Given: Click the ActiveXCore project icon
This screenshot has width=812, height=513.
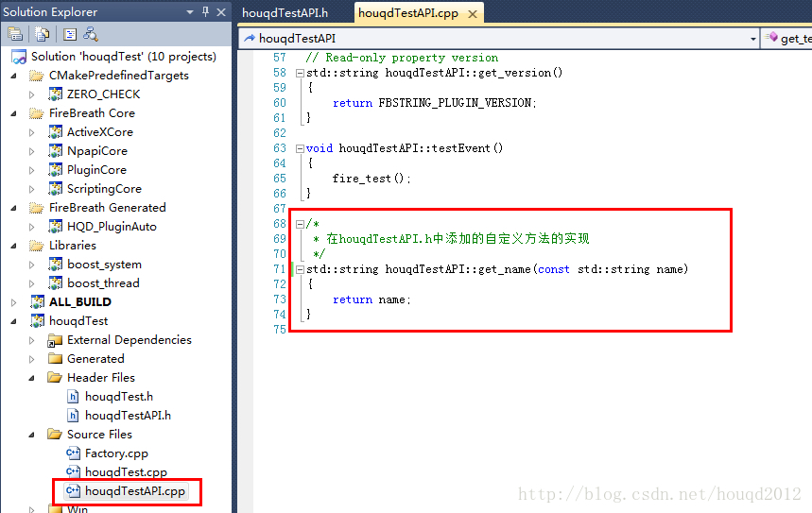Looking at the screenshot, I should coord(56,132).
